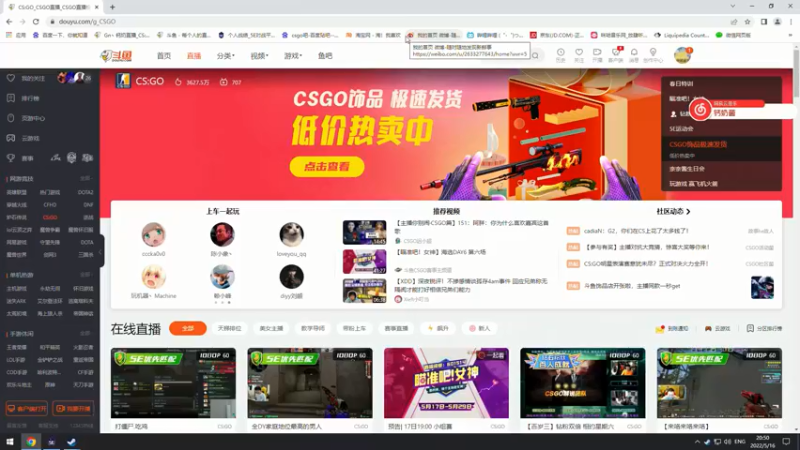
Task: Click the 我要开播 button in sidebar
Action: coord(73,409)
